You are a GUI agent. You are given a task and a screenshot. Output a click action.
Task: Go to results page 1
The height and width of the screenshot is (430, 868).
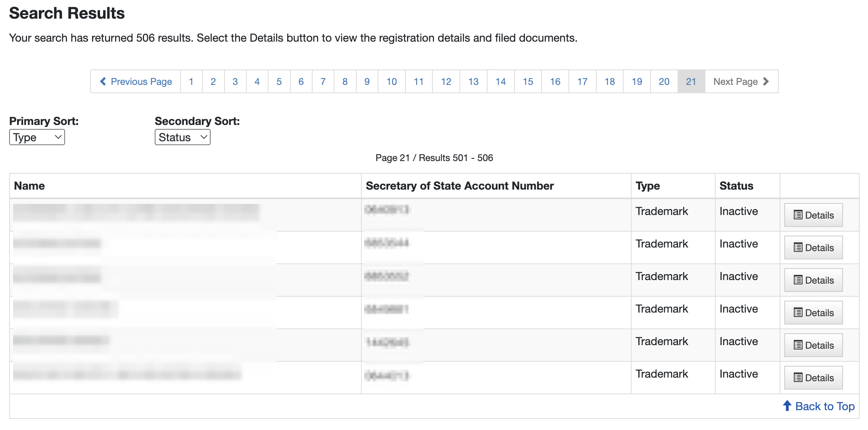[x=191, y=81]
